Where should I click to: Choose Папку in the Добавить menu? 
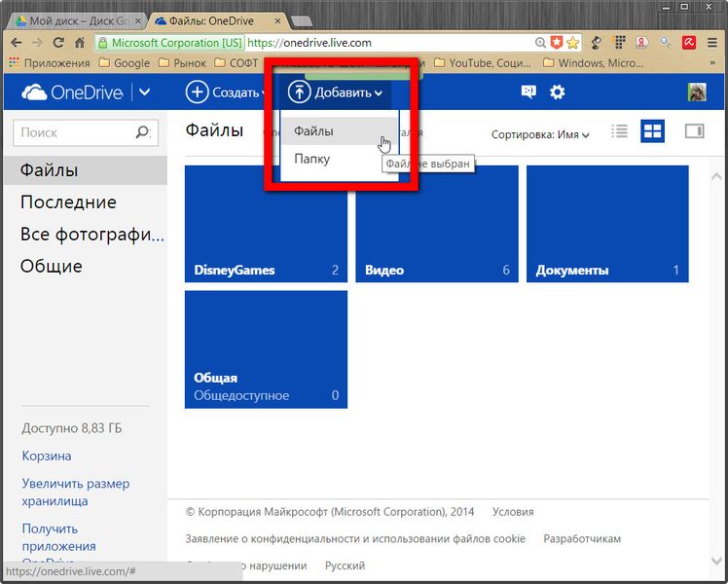(340, 159)
